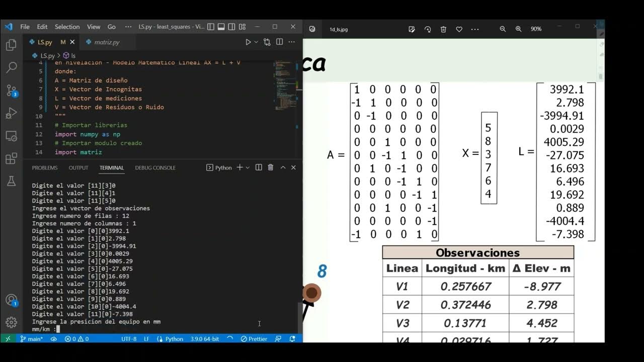Click the 90% zoom level in Photos
The image size is (644, 362).
coord(536,29)
